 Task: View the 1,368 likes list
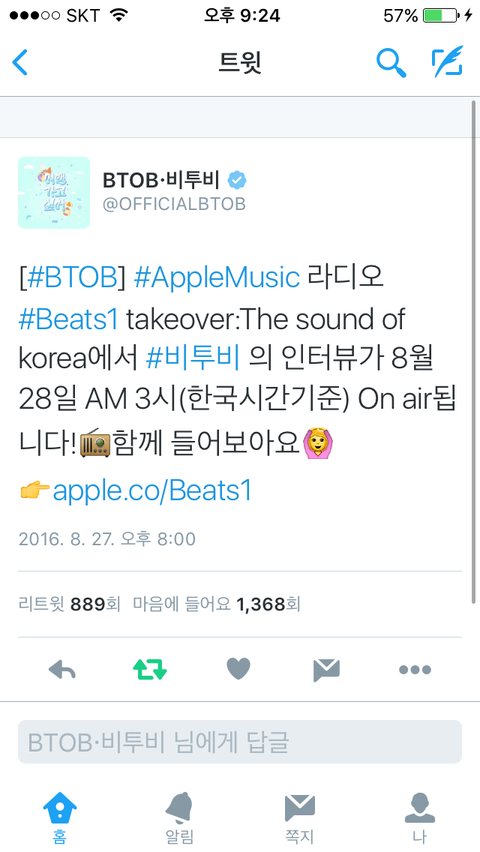click(x=216, y=604)
